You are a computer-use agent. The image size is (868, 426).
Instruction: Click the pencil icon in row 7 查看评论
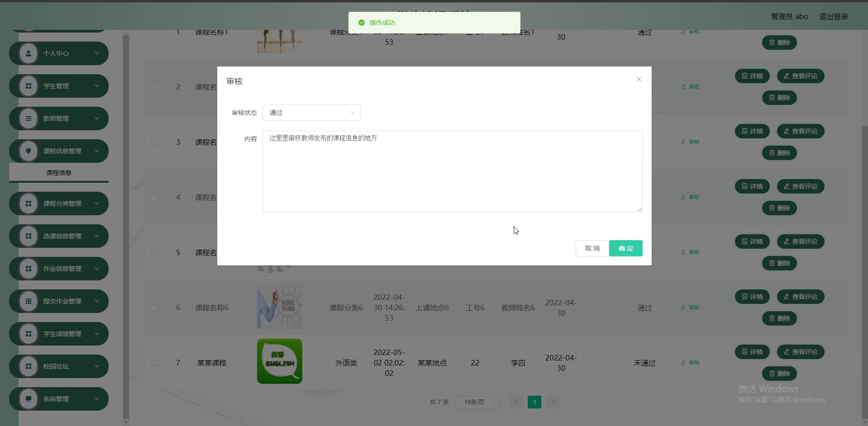coord(787,352)
